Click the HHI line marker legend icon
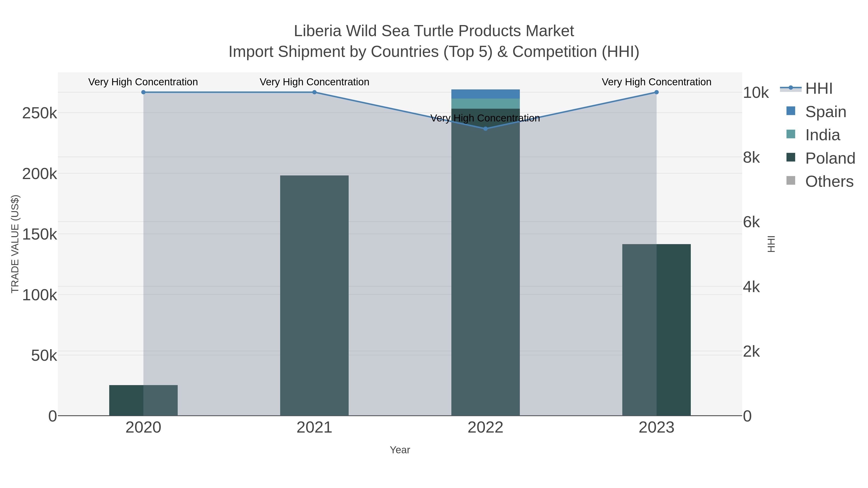Viewport: 868px width, 488px height. tap(791, 88)
